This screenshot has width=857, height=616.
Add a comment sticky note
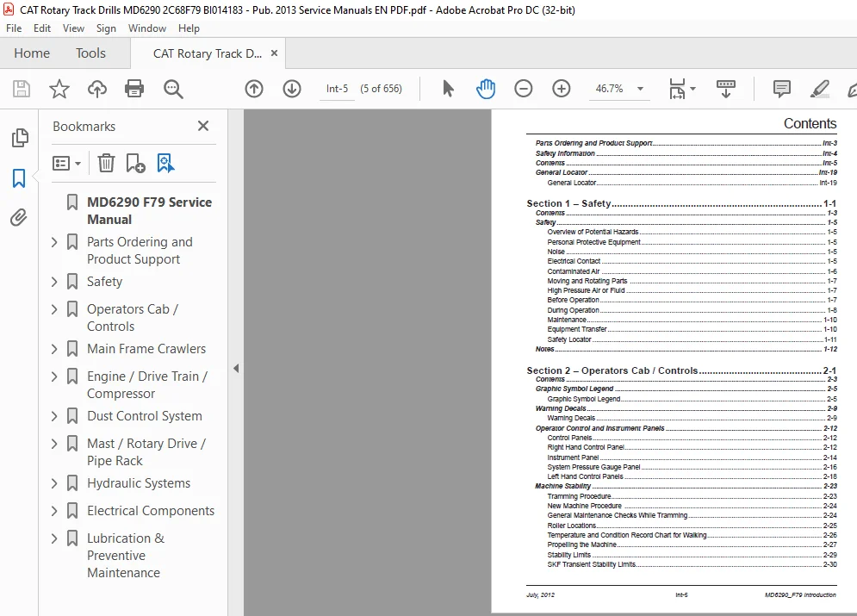tap(781, 89)
